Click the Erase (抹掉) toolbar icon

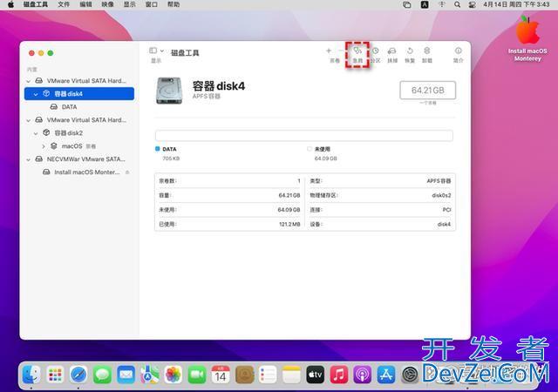pos(392,51)
